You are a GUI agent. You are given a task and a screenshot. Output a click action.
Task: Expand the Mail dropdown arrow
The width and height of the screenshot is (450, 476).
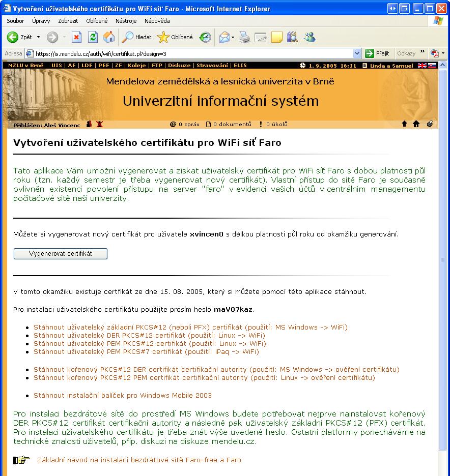tap(233, 37)
